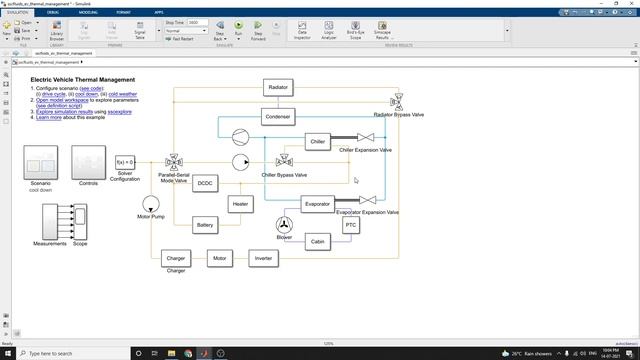Expand the Review Results gallery arrow
Viewport: 640px width, 360px height.
(x=507, y=31)
